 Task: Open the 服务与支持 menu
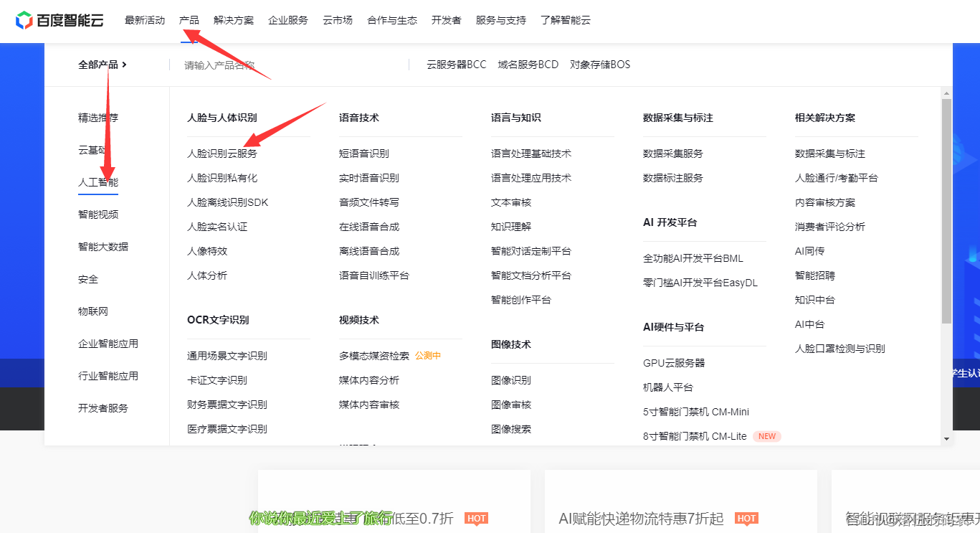tap(501, 20)
